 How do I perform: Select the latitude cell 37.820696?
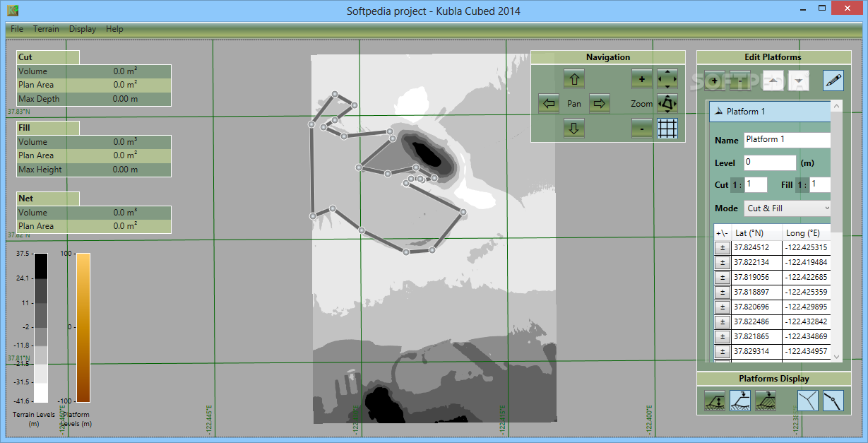click(x=756, y=307)
